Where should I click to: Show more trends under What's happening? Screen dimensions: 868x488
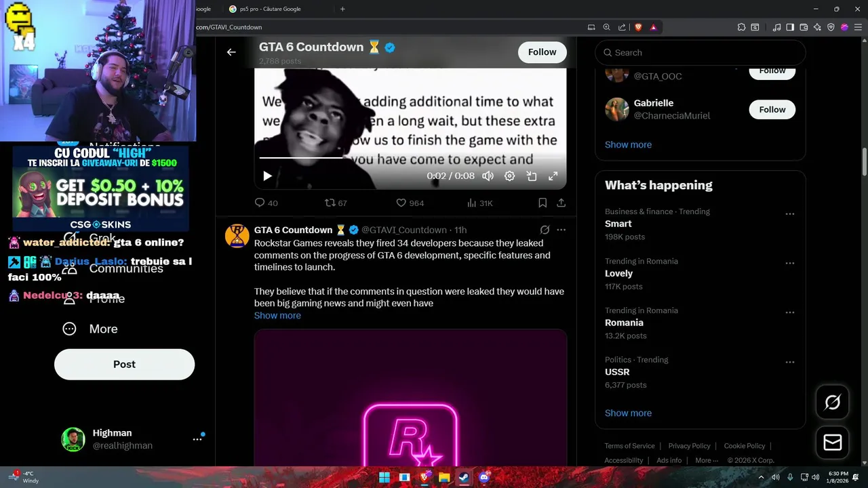[x=628, y=413]
